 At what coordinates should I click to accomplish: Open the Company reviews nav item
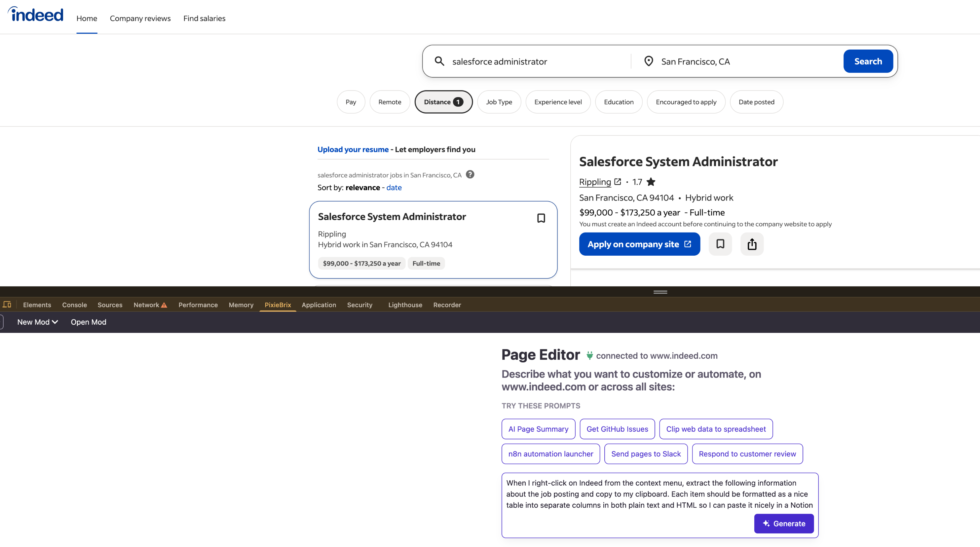tap(140, 18)
